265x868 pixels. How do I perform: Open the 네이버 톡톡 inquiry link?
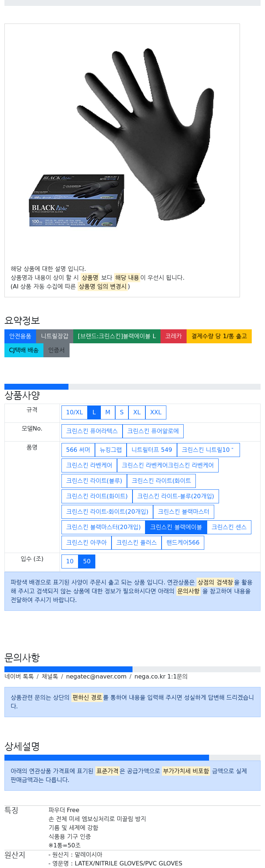(19, 677)
